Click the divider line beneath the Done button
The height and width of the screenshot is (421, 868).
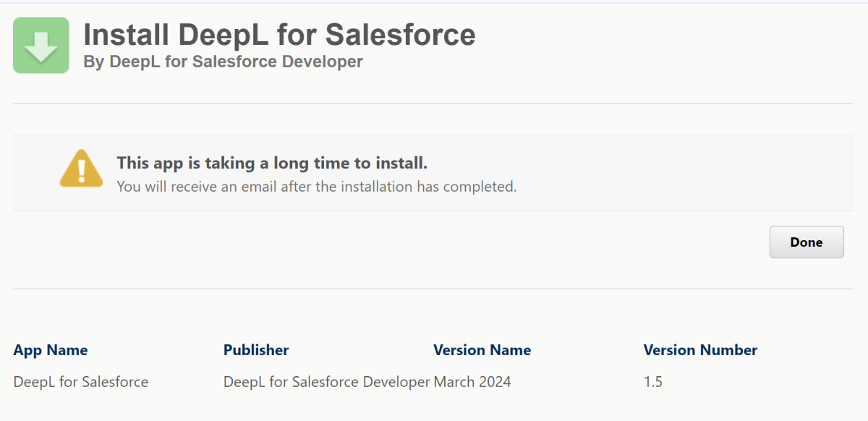[433, 289]
